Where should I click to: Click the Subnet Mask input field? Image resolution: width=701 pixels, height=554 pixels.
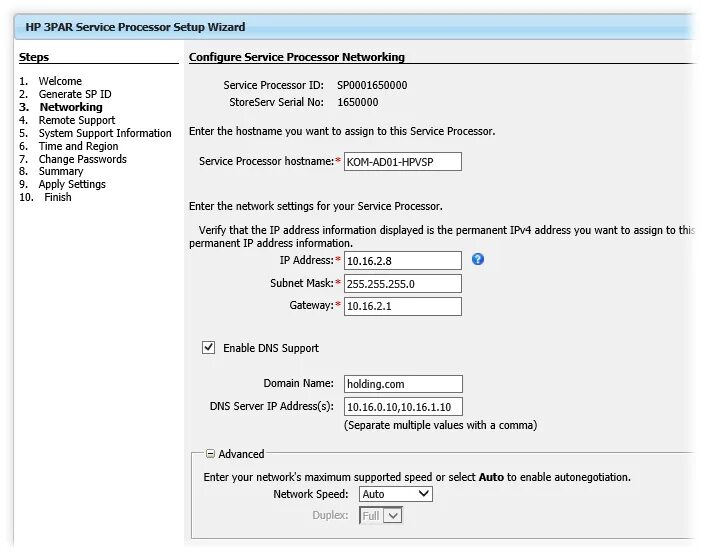click(x=402, y=283)
